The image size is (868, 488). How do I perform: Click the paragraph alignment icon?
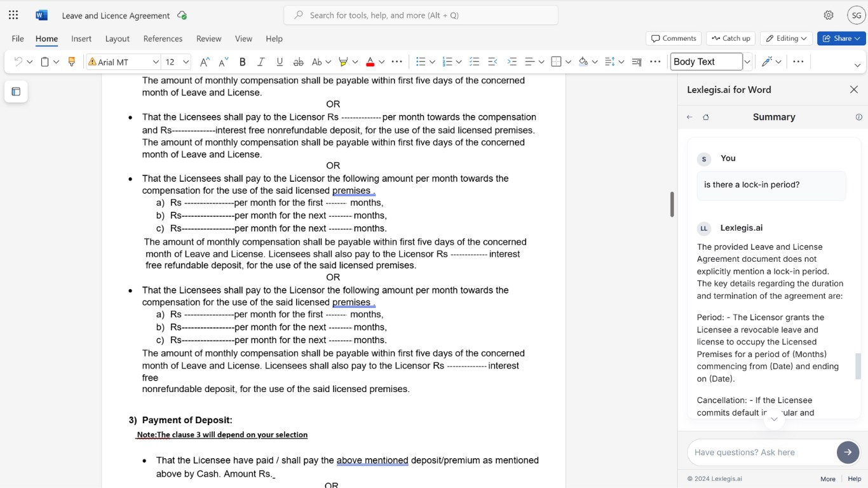pyautogui.click(x=530, y=62)
